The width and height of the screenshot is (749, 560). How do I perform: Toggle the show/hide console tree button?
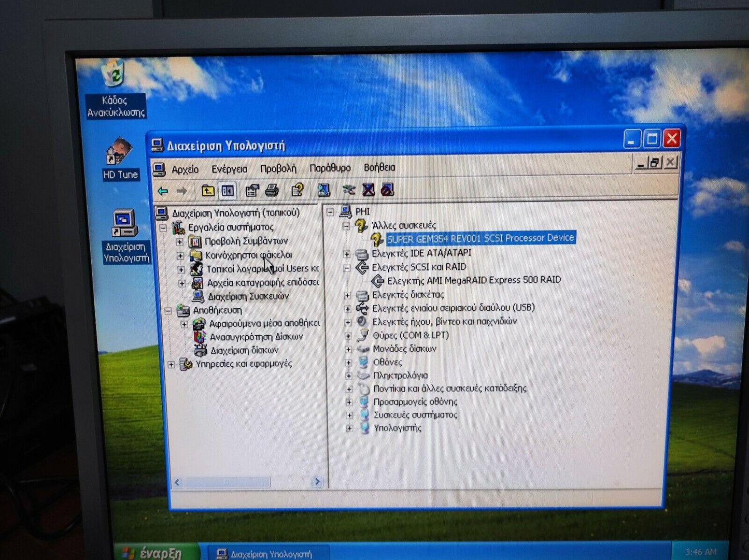tap(228, 191)
